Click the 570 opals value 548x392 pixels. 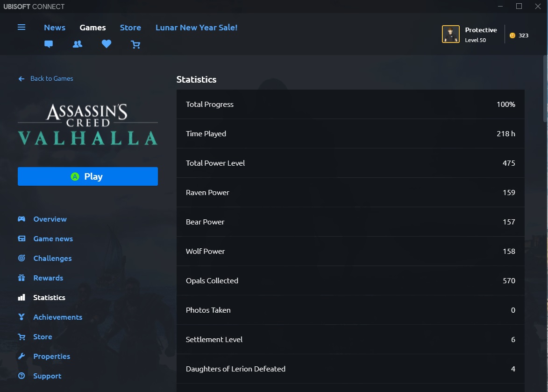(x=509, y=280)
